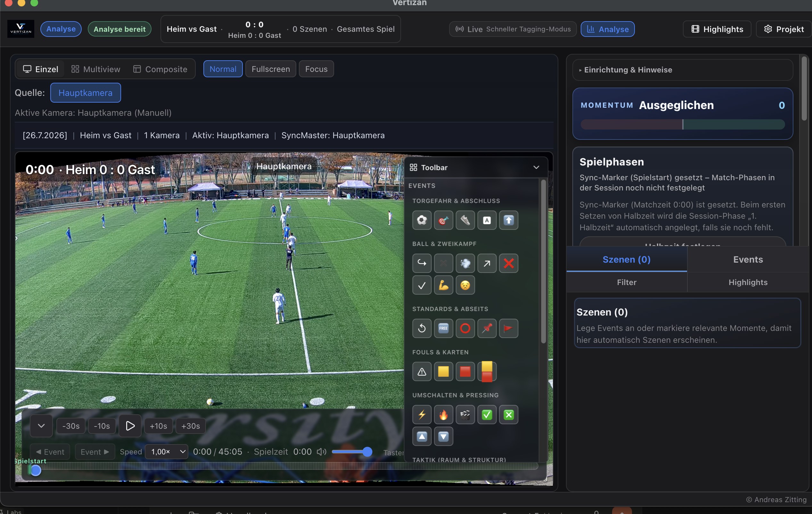The height and width of the screenshot is (514, 812).
Task: Click the FREE free-kick event icon
Action: [x=443, y=328]
